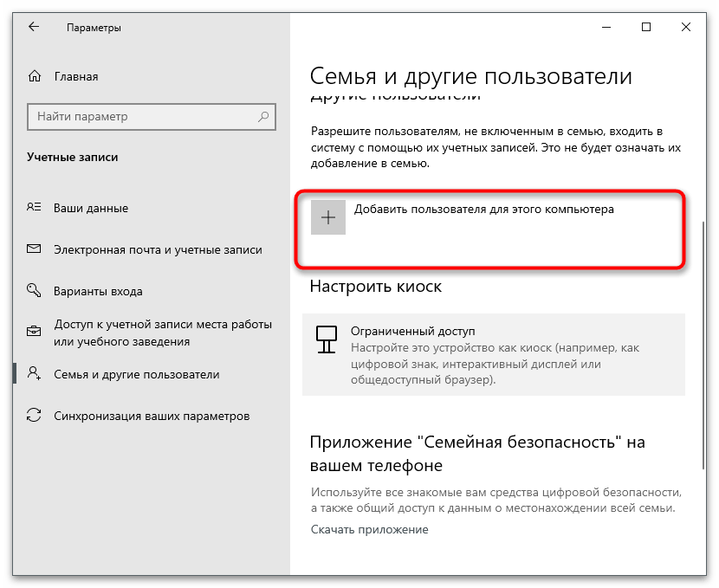Viewport: 719px width, 588px height.
Task: Click the search magnifier icon
Action: point(263,116)
